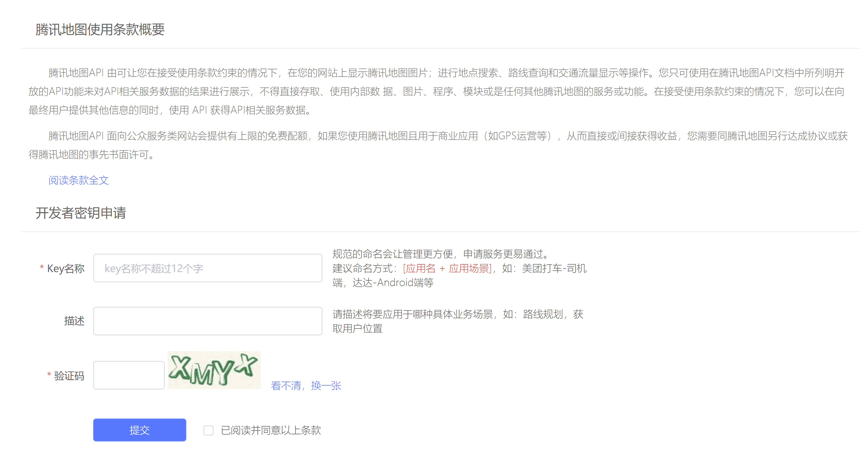Click the 验证码 input box
This screenshot has width=868, height=473.
coord(129,375)
